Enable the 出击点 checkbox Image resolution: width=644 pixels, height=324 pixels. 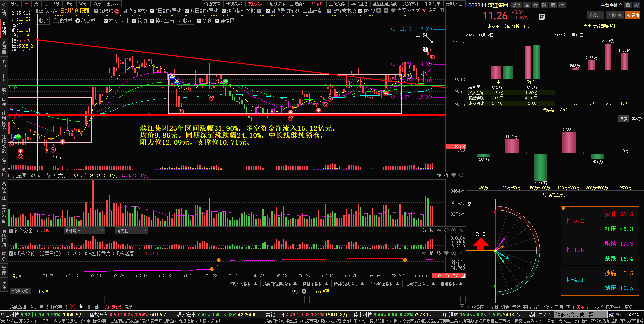305,11
